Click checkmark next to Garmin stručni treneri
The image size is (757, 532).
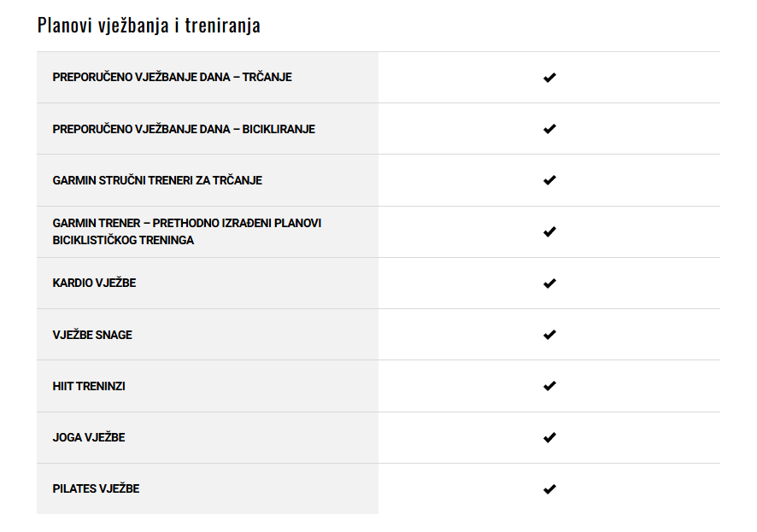tap(549, 180)
